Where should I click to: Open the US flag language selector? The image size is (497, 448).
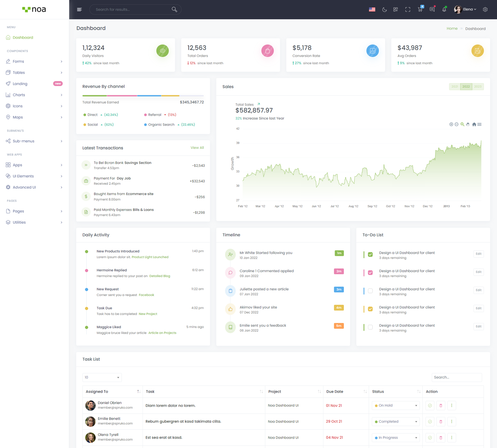tap(372, 10)
